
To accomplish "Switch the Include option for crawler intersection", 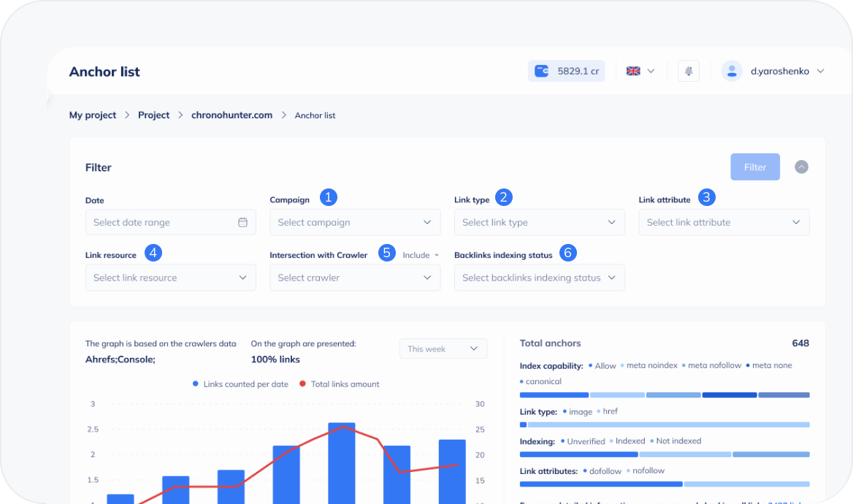I will [421, 255].
